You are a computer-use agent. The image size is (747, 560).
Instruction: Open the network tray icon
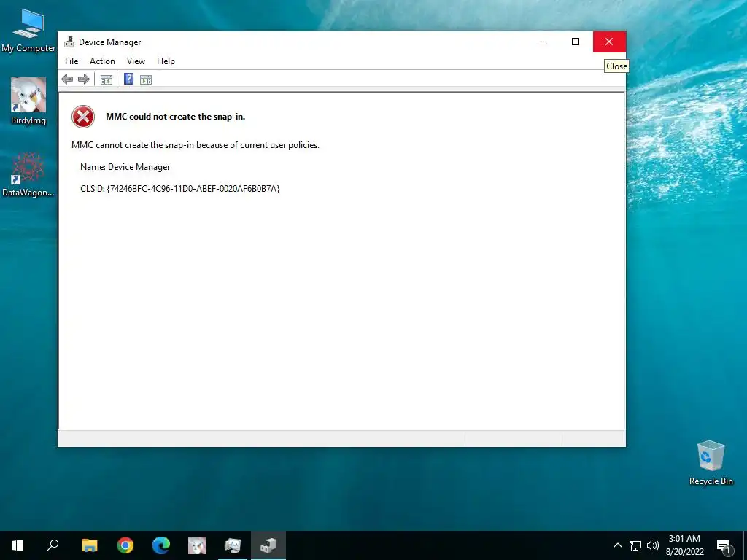click(x=635, y=545)
